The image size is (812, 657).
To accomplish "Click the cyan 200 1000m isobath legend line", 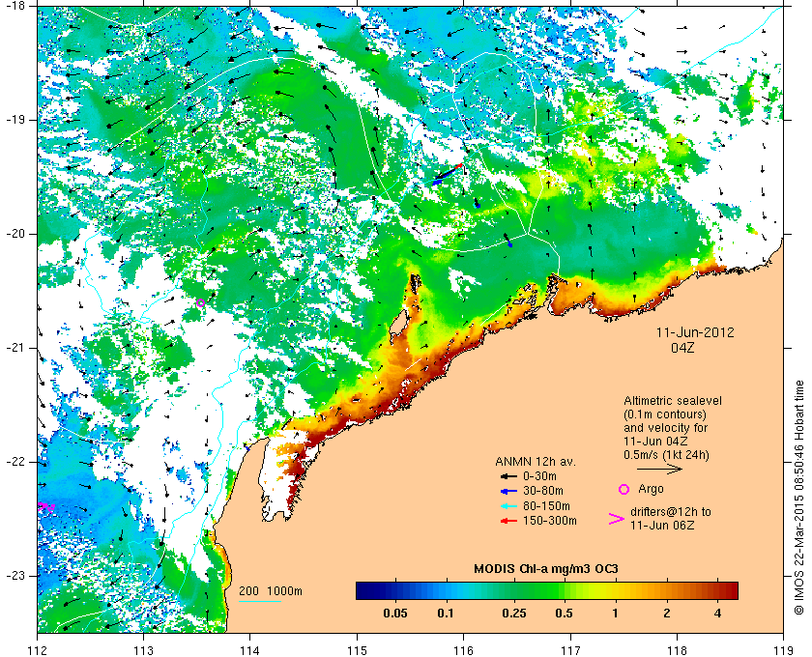I will tap(259, 601).
